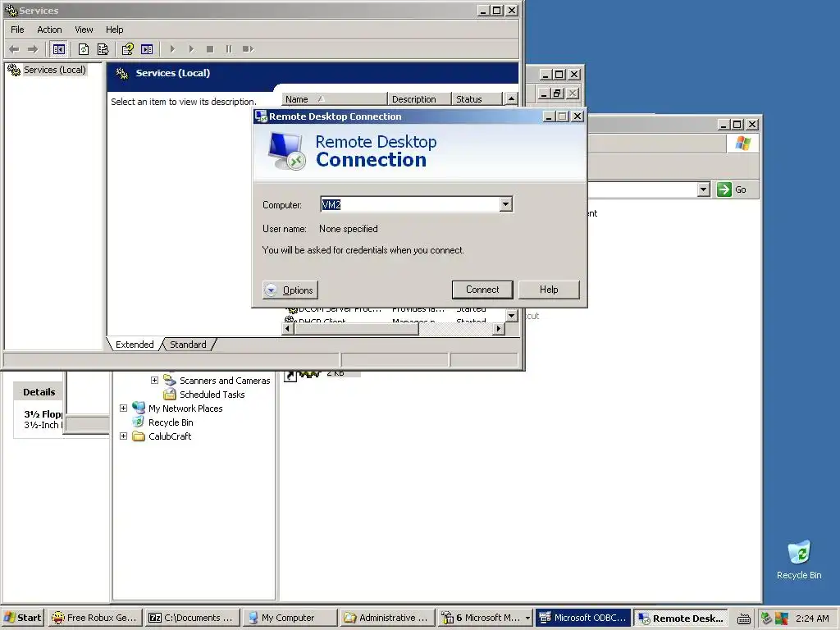Click the Status column header
Viewport: 840px width, 630px height.
(x=477, y=99)
